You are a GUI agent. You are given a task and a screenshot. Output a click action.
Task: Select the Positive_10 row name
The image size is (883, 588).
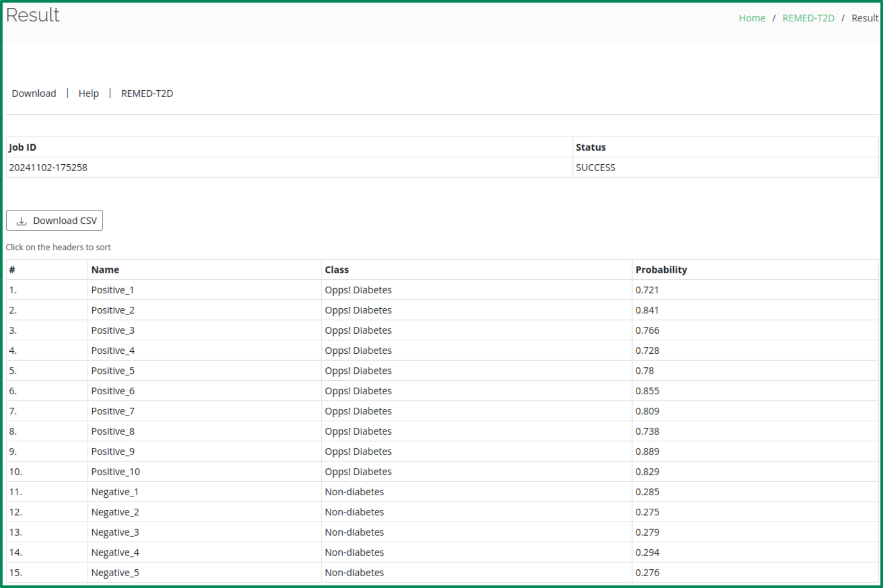tap(116, 472)
